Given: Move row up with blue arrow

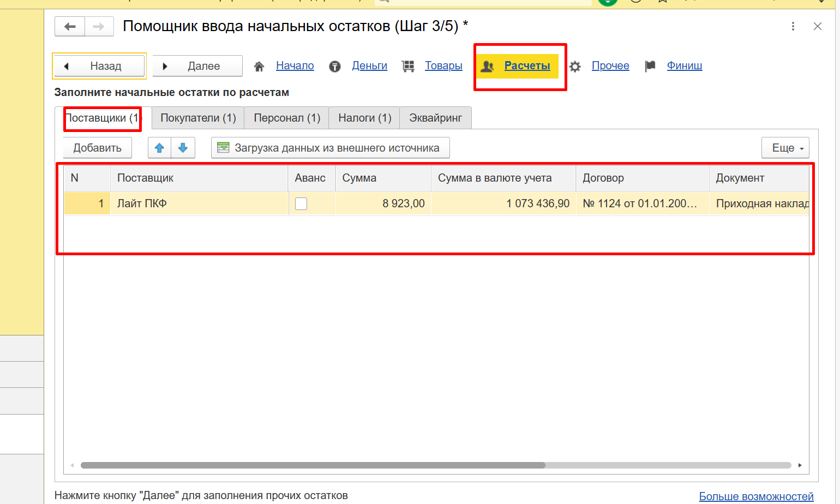Looking at the screenshot, I should click(x=159, y=148).
